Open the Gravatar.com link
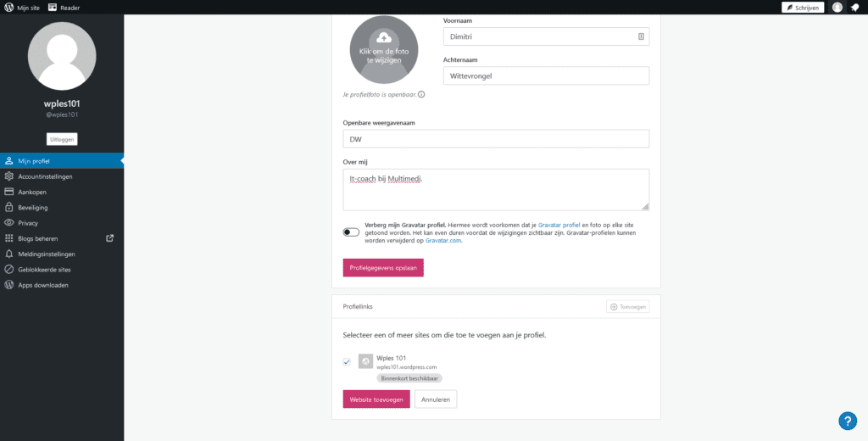This screenshot has width=868, height=441. (442, 241)
